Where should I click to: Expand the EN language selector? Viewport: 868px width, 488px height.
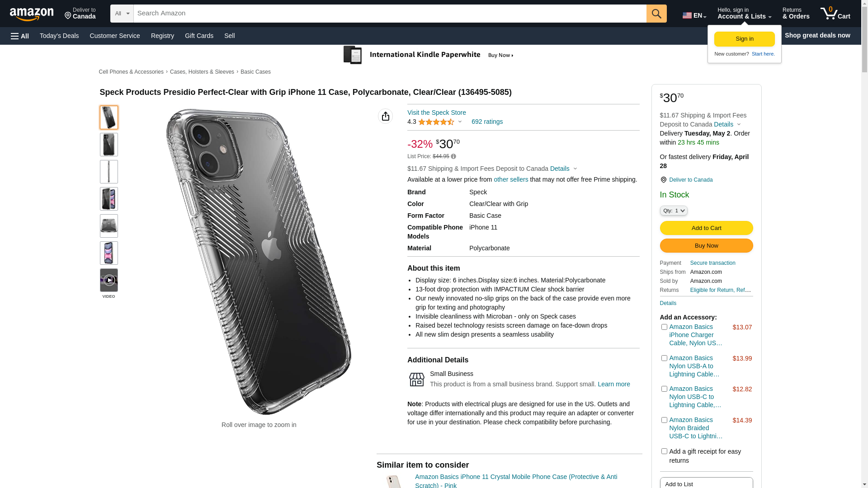click(694, 15)
